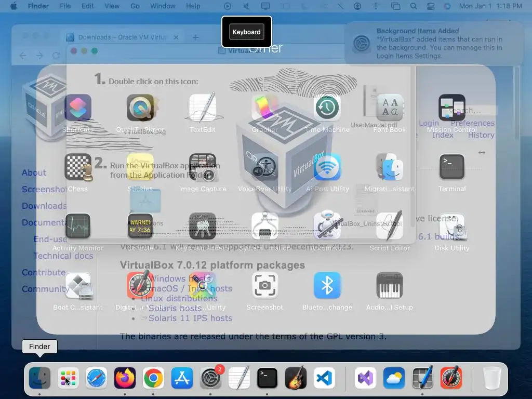The width and height of the screenshot is (532, 399).
Task: Open the Go menu
Action: 135,6
